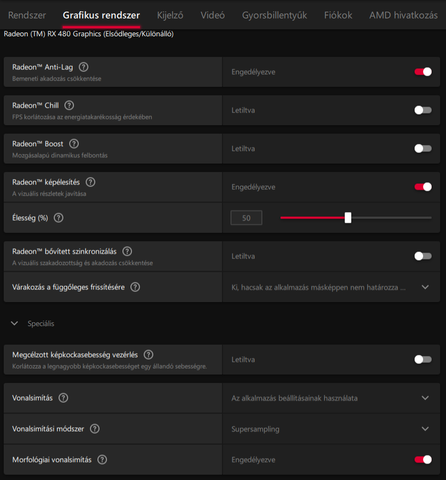Screen dimensions: 446x480
Task: Enable Radeon bővített szinkronizálás switch
Action: (423, 256)
